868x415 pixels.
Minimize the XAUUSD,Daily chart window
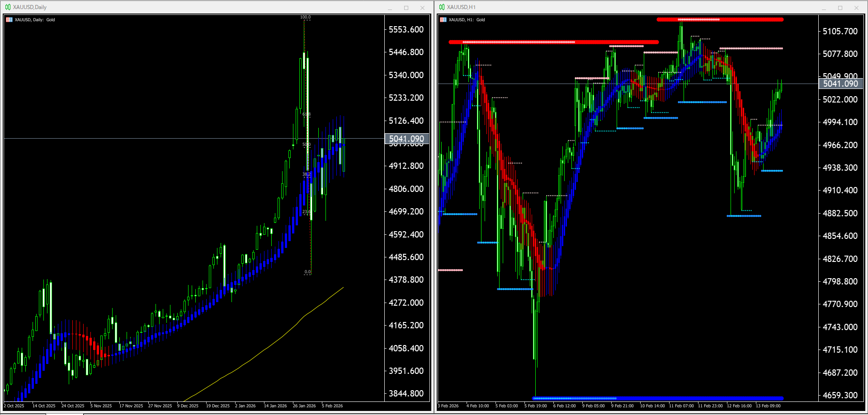coord(390,8)
